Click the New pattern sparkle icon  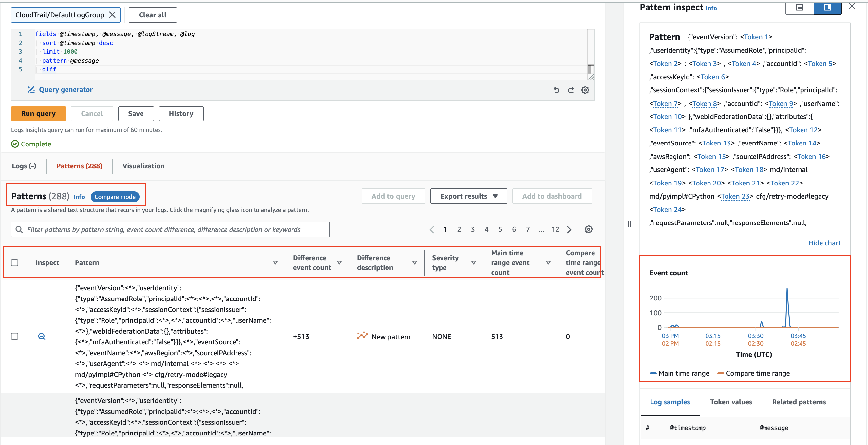[362, 335]
